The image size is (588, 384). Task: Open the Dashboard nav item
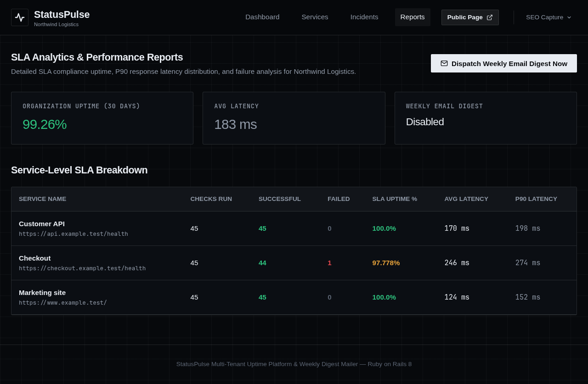(x=262, y=17)
